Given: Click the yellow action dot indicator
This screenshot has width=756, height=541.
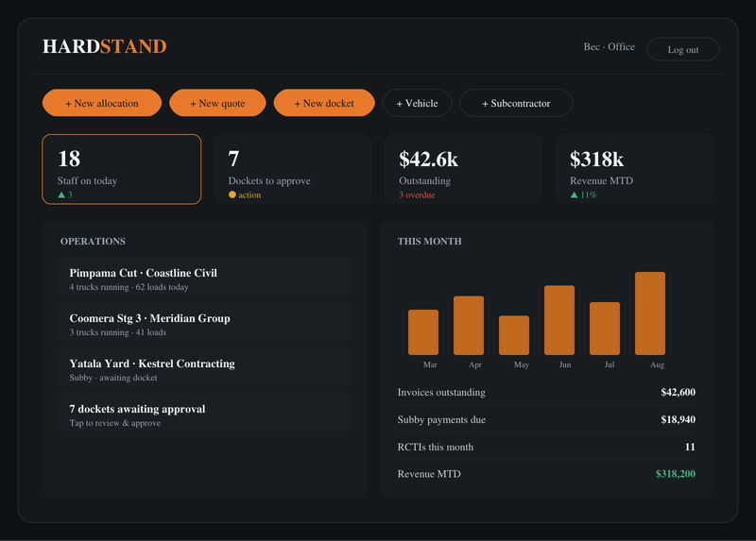Looking at the screenshot, I should (232, 194).
